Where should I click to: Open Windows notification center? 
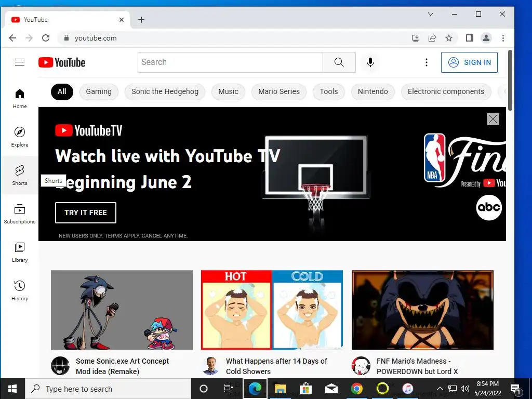pos(515,389)
